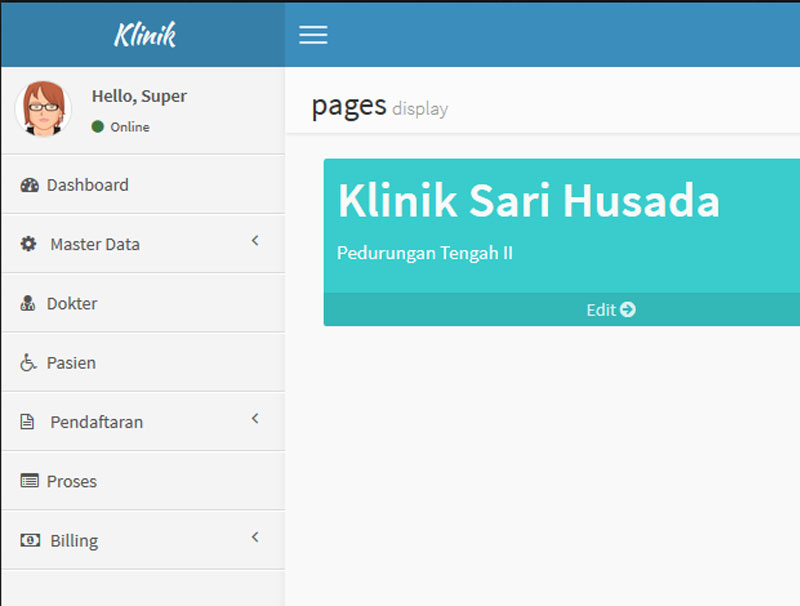800x606 pixels.
Task: Click the Hello, Super user name
Action: (139, 96)
